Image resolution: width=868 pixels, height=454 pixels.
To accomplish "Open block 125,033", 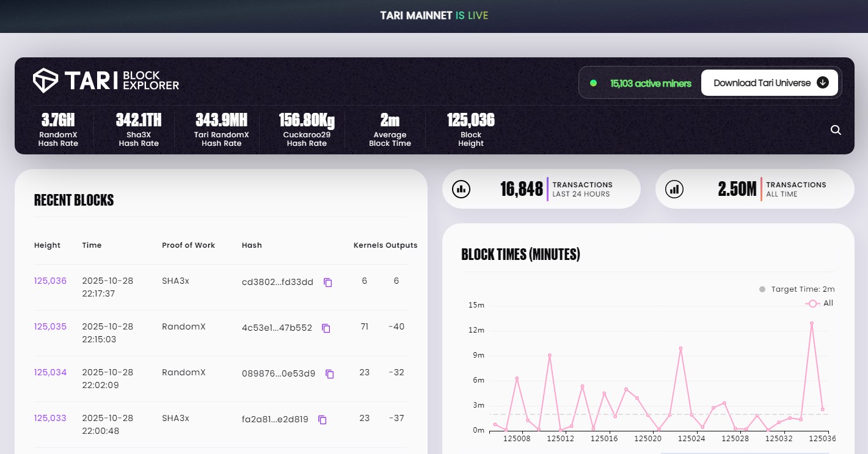I will coord(50,418).
